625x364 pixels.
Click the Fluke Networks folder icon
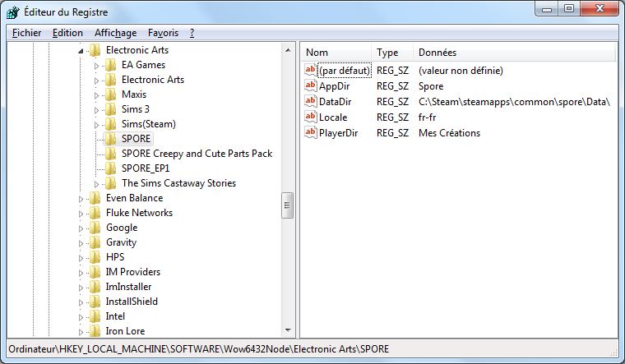click(x=95, y=213)
